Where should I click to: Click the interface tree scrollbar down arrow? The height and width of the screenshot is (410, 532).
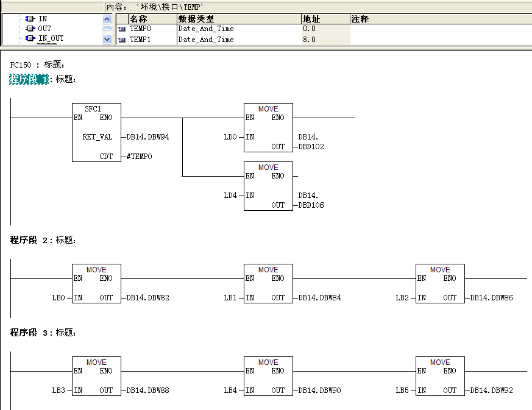[x=107, y=38]
